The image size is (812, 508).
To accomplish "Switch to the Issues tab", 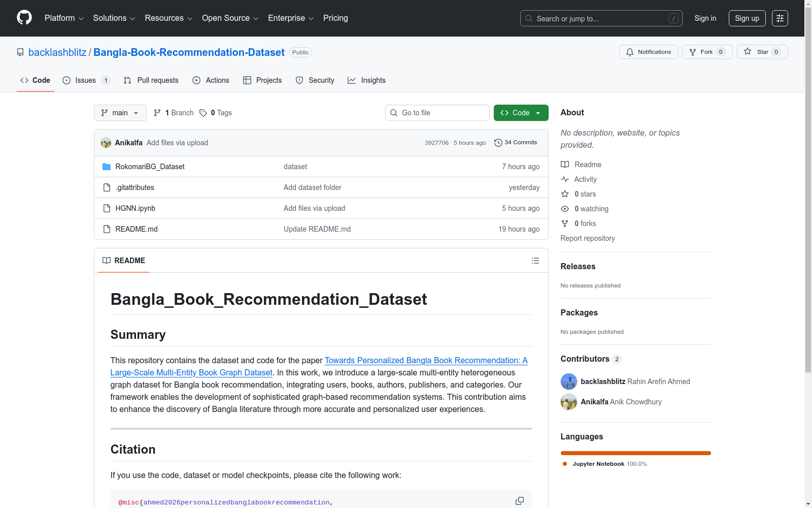I will point(86,80).
